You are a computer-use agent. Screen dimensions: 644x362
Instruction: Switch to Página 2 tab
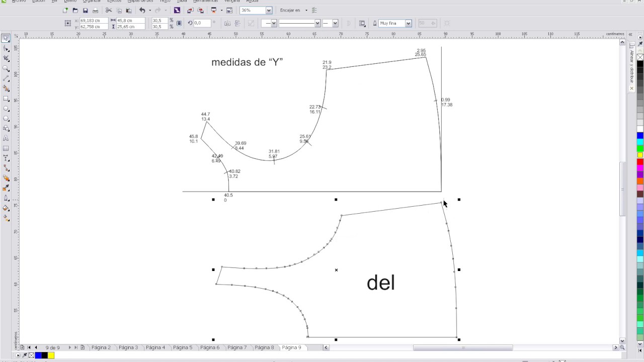click(101, 347)
